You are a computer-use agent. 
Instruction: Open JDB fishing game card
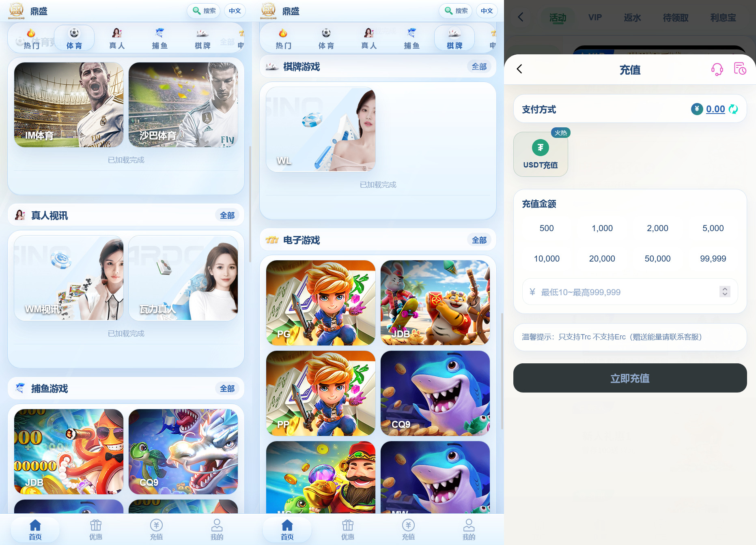coord(69,451)
